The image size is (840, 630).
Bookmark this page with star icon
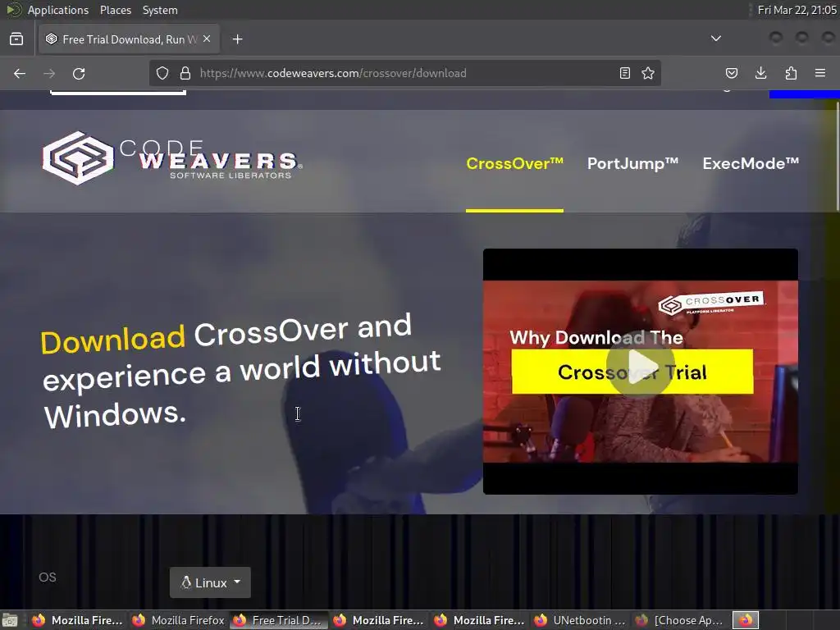648,73
